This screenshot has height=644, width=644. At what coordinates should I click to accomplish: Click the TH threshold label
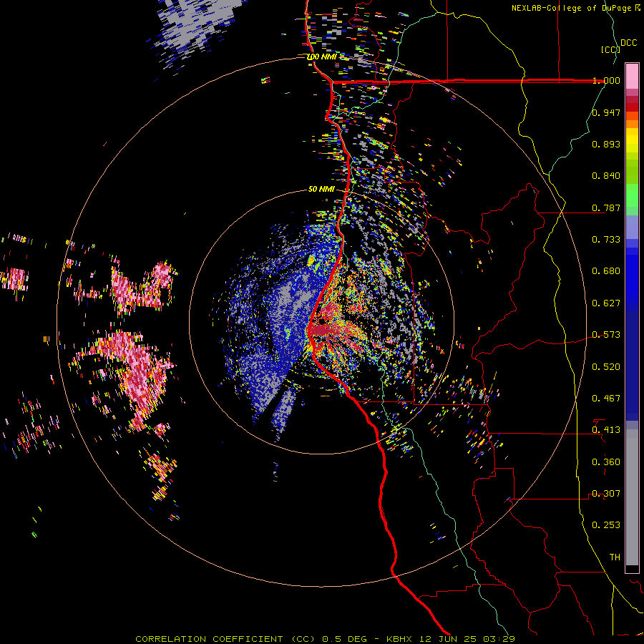pos(615,557)
